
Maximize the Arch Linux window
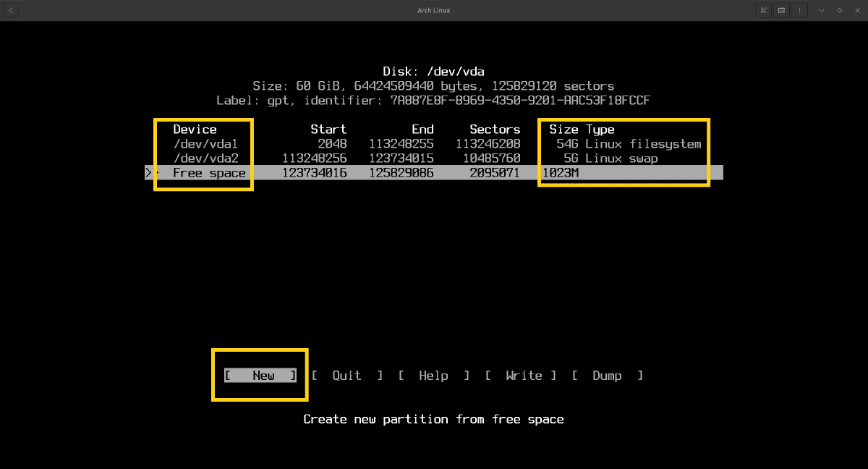pyautogui.click(x=839, y=10)
